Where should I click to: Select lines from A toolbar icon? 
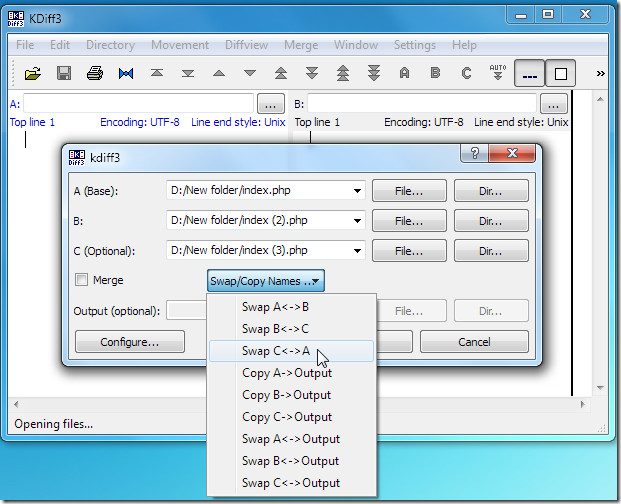point(404,73)
